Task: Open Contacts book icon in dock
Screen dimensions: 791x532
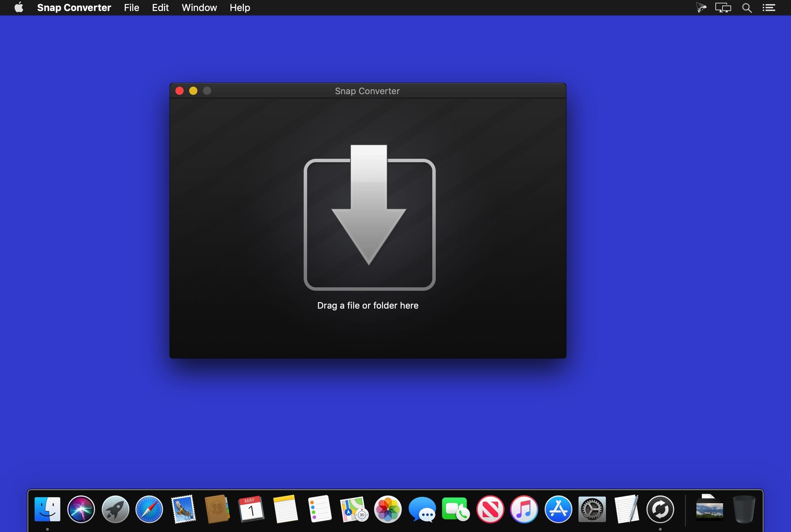Action: pos(217,509)
